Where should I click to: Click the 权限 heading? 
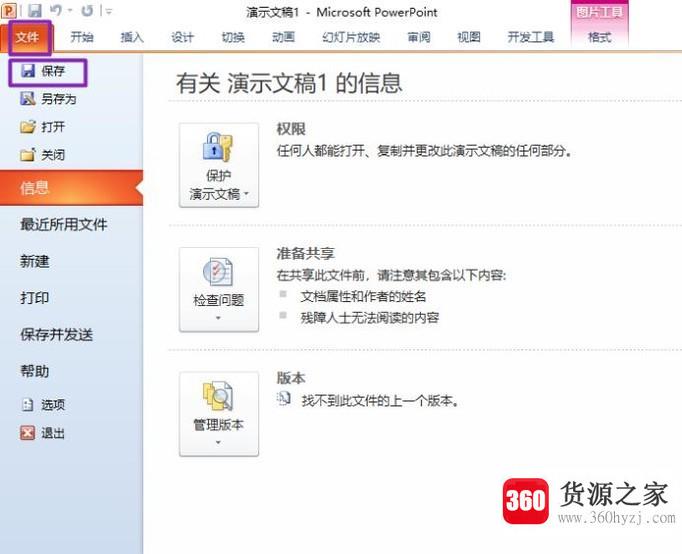click(x=291, y=129)
